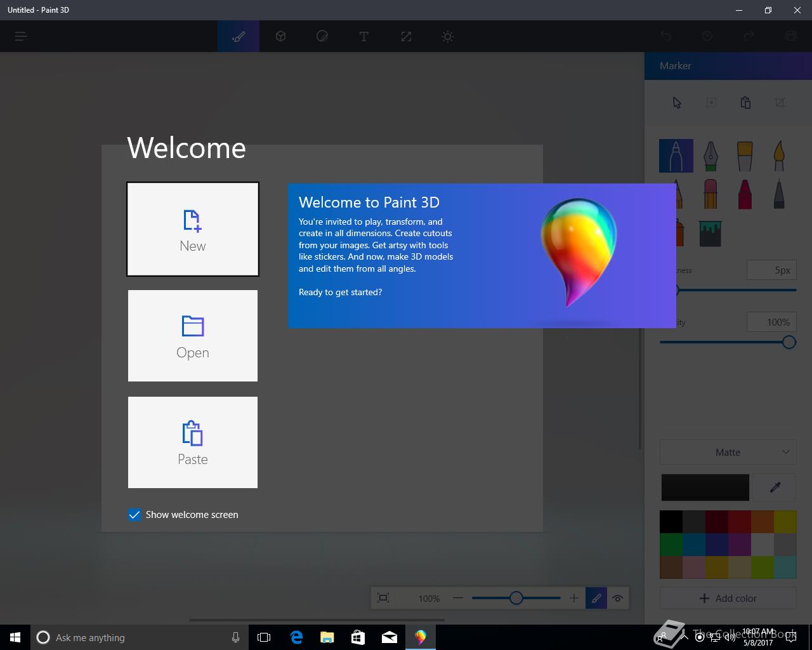Screen dimensions: 812x650
Task: Click the New document button
Action: pyautogui.click(x=193, y=229)
